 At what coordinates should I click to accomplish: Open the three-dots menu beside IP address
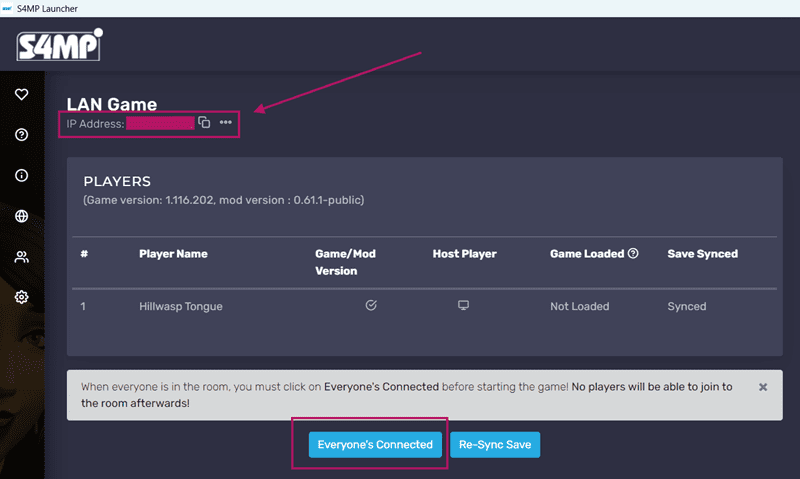226,122
